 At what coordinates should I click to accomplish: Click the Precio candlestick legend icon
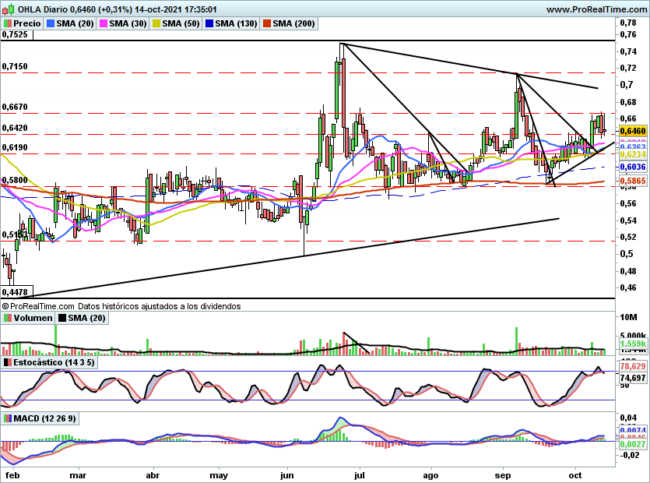pyautogui.click(x=8, y=24)
